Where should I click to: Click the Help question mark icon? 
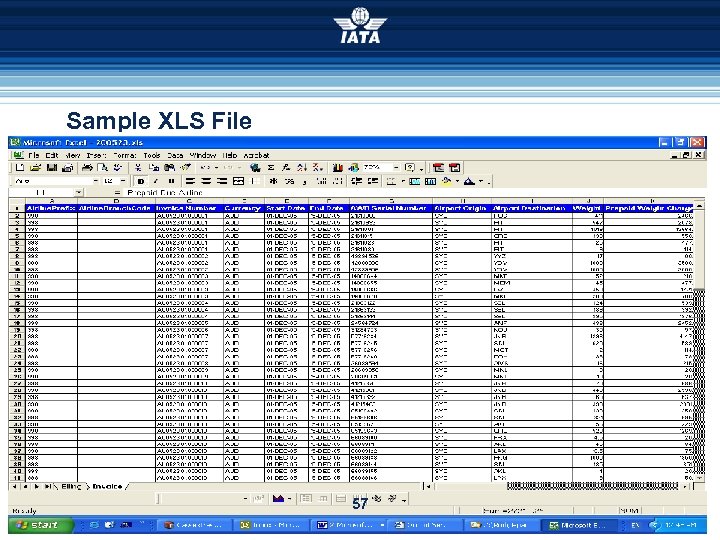[410, 168]
